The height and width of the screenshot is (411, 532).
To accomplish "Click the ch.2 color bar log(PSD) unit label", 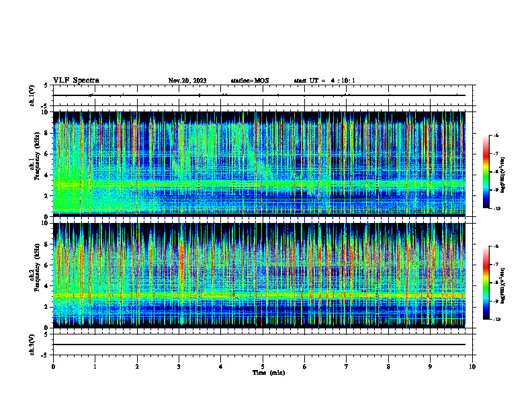I will [504, 286].
